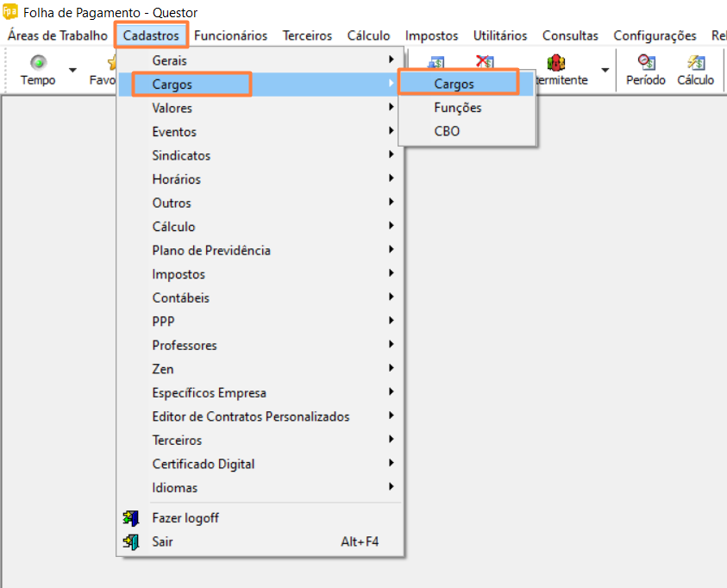This screenshot has height=588, width=727.
Task: Click the Questor app icon in the title bar
Action: click(10, 12)
